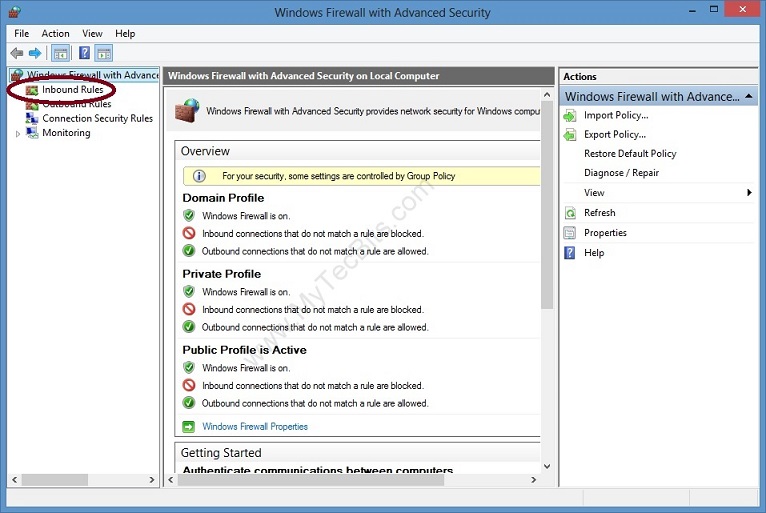Toggle the show/hide console tree toolbar icon
766x513 pixels.
pos(61,53)
